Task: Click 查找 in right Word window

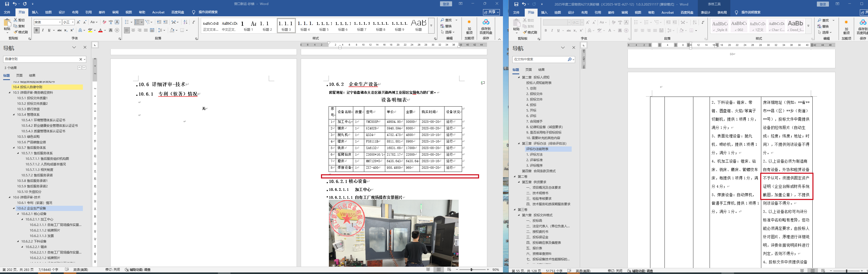Action: coord(823,20)
